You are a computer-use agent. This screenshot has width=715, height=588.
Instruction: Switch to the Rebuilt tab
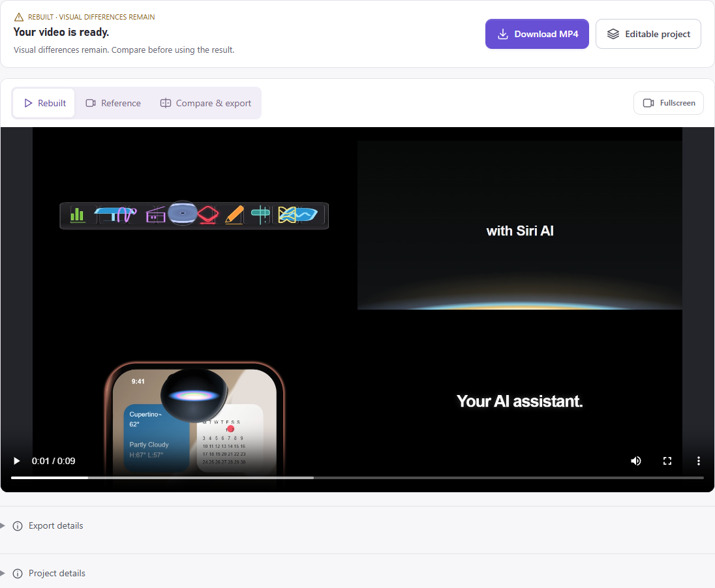pyautogui.click(x=44, y=103)
